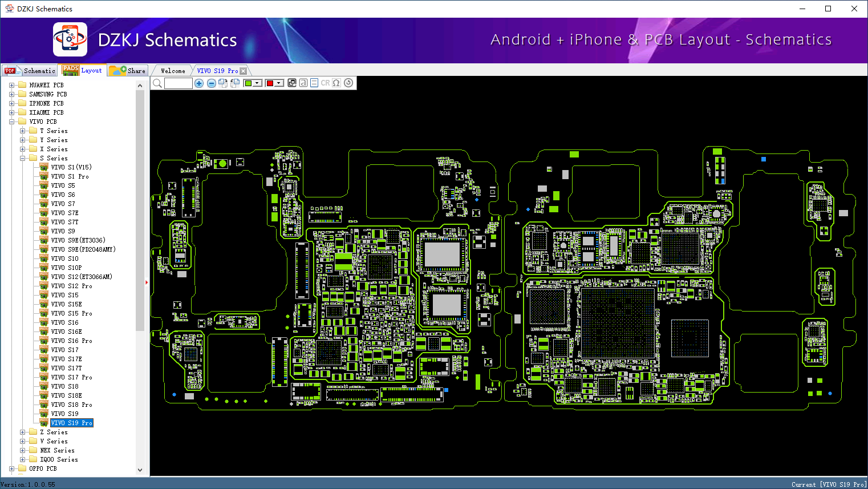Open VIVO S6 layout

click(63, 195)
